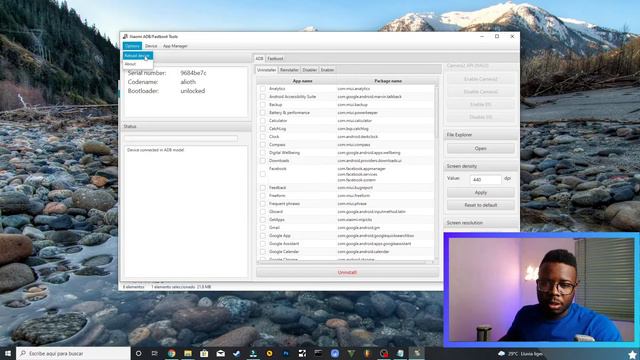Check the Google Assistant checkbox
Screen dimensions: 640x360
[x=263, y=244]
